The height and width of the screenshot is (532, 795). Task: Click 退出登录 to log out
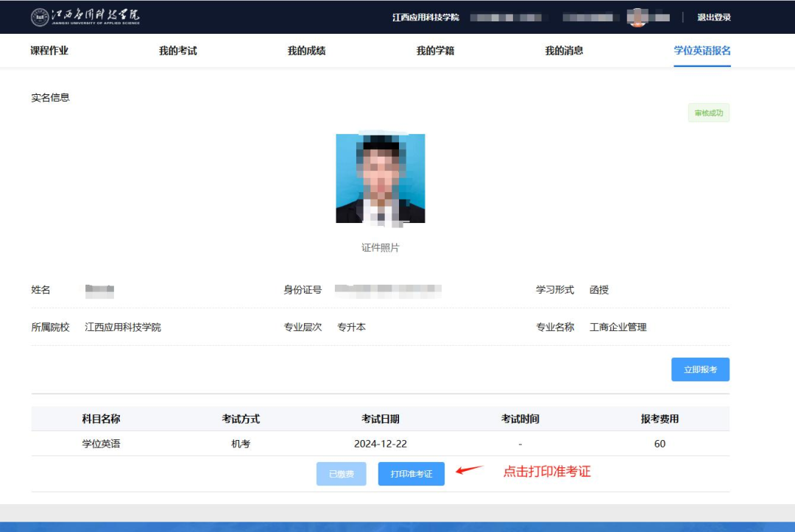[710, 16]
